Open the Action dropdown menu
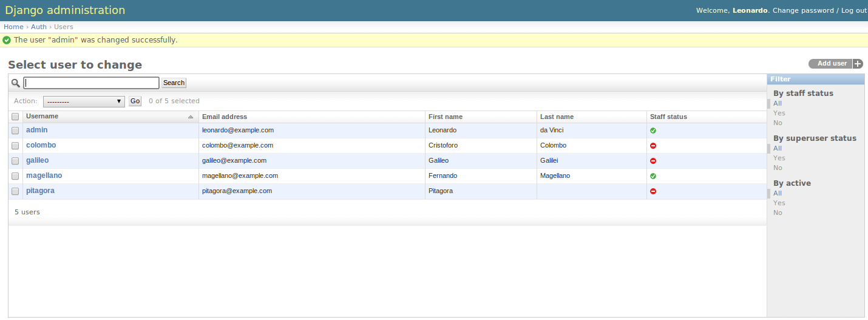The image size is (868, 320). tap(84, 101)
